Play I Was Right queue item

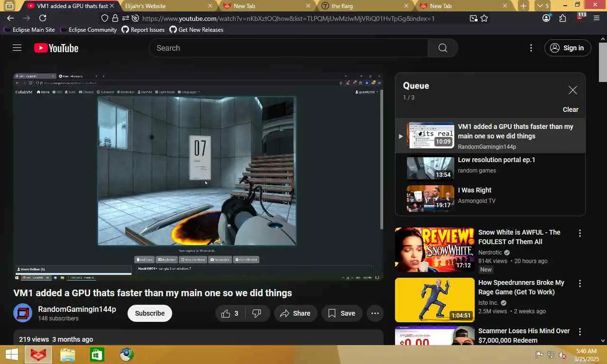click(490, 198)
